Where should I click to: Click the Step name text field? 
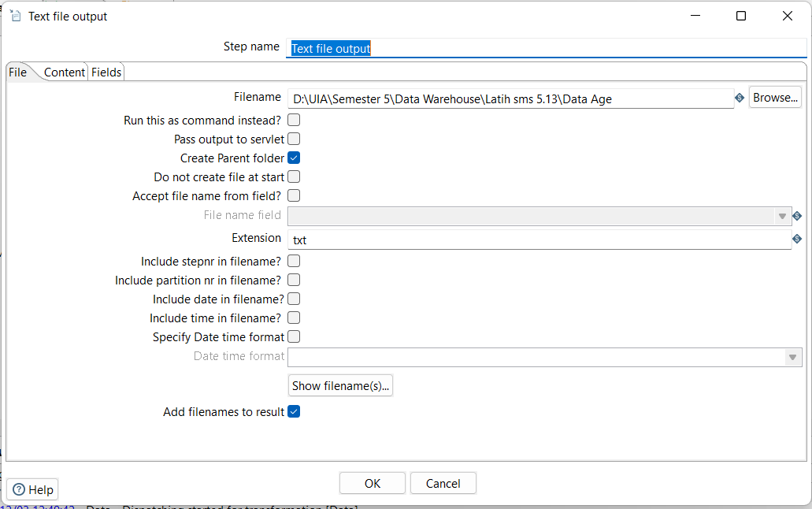(547, 48)
